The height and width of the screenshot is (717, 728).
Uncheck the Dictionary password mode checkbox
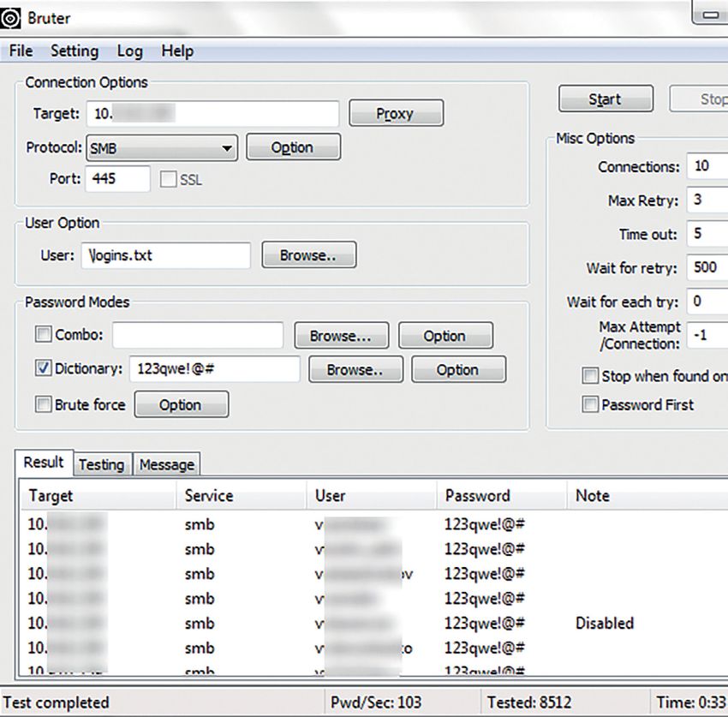(43, 368)
